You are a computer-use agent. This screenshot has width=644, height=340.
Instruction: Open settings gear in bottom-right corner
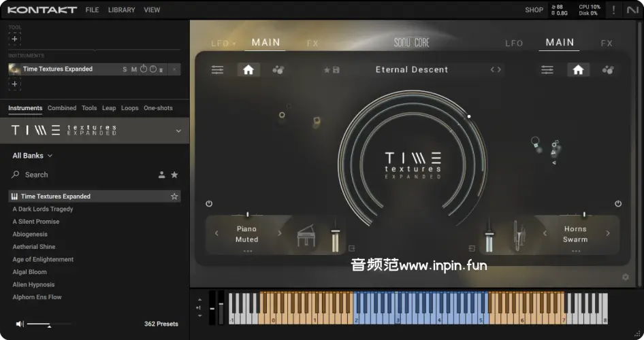click(626, 277)
